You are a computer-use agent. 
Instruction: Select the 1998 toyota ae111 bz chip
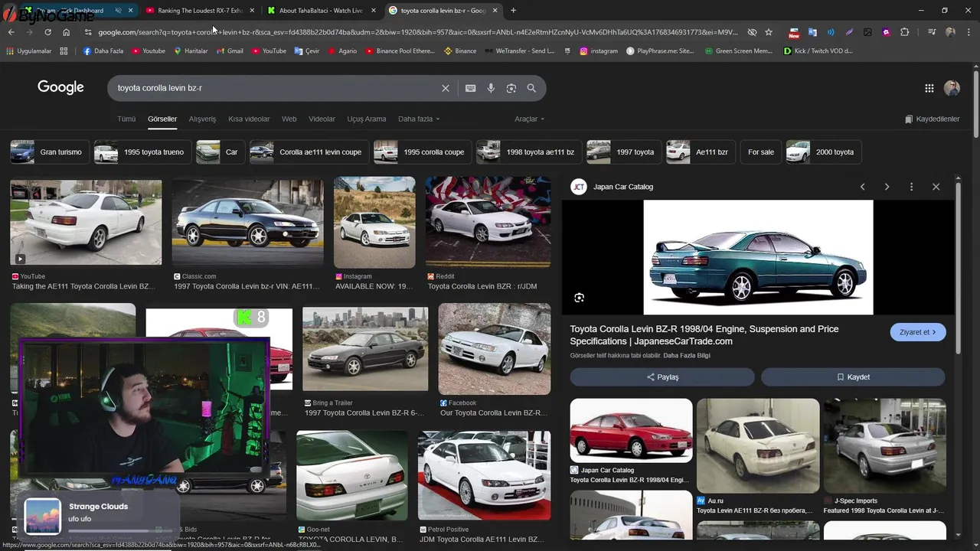(529, 152)
